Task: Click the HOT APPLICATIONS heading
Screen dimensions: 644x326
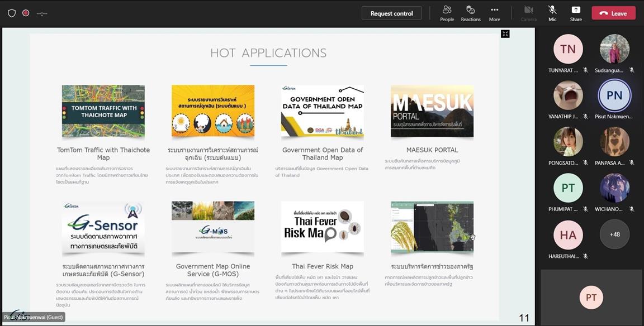Action: (268, 53)
